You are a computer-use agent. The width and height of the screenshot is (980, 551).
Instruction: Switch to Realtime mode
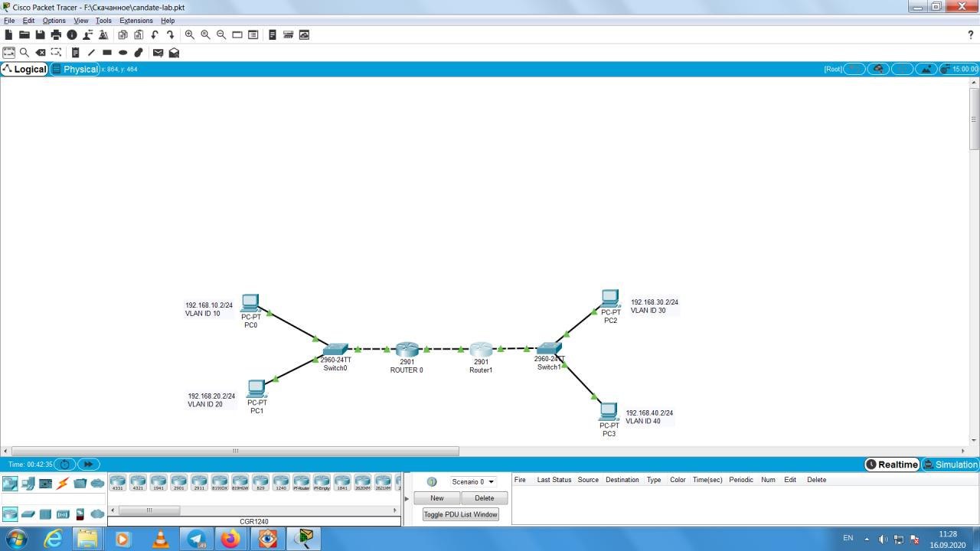(892, 465)
